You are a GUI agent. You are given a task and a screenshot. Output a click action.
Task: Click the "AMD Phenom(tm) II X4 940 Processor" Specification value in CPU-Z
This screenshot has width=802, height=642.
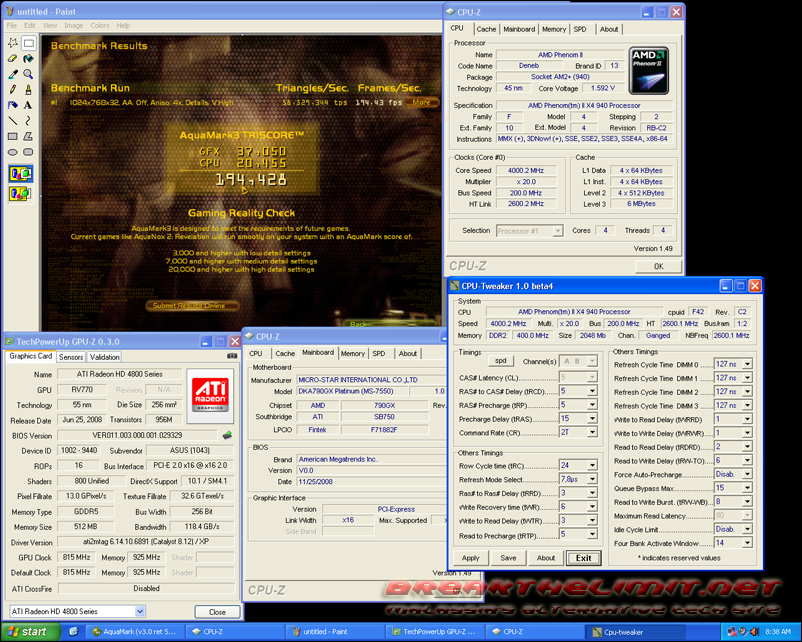point(584,105)
